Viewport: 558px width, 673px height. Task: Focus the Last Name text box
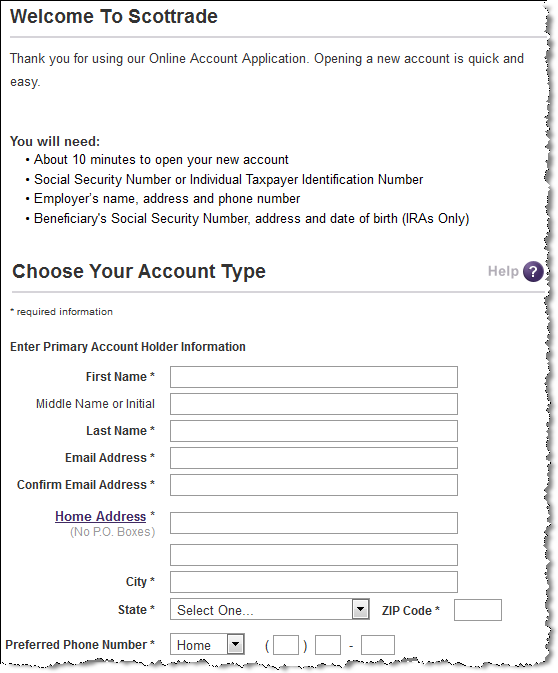click(314, 431)
